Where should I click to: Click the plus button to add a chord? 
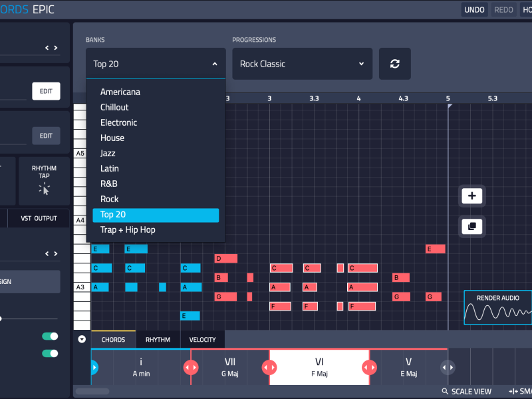coord(471,196)
